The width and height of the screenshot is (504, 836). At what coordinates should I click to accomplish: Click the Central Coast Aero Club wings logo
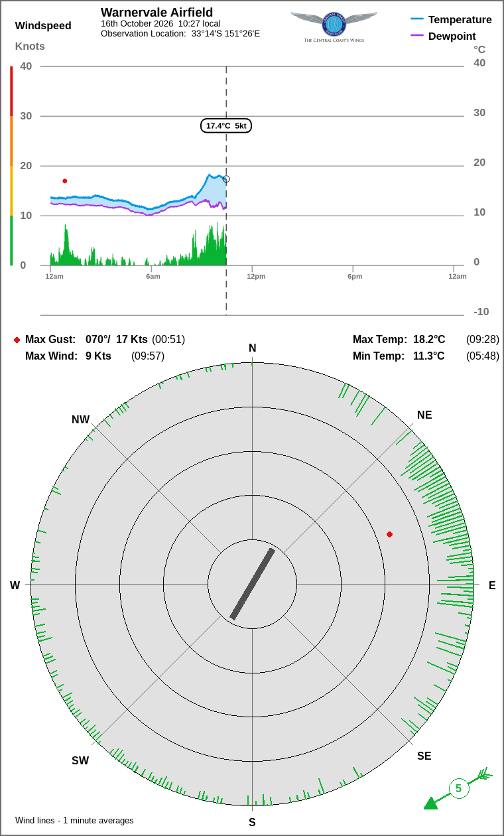[x=334, y=27]
